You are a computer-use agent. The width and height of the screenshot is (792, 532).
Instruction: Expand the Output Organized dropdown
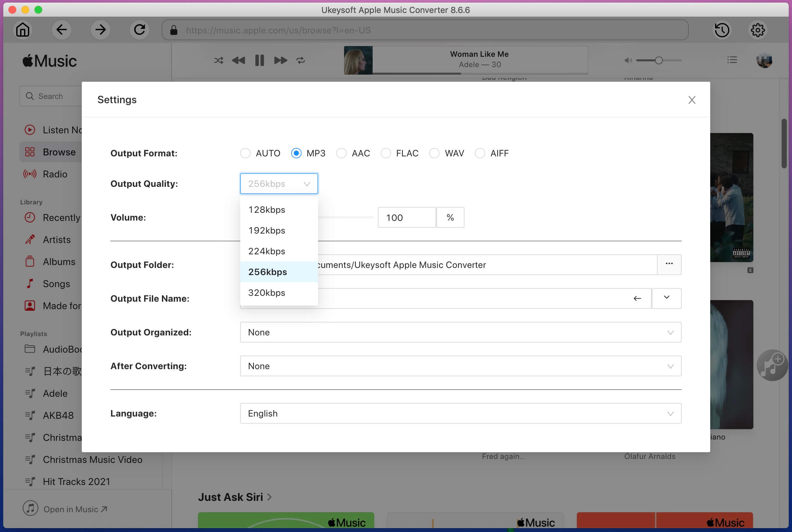click(x=669, y=332)
